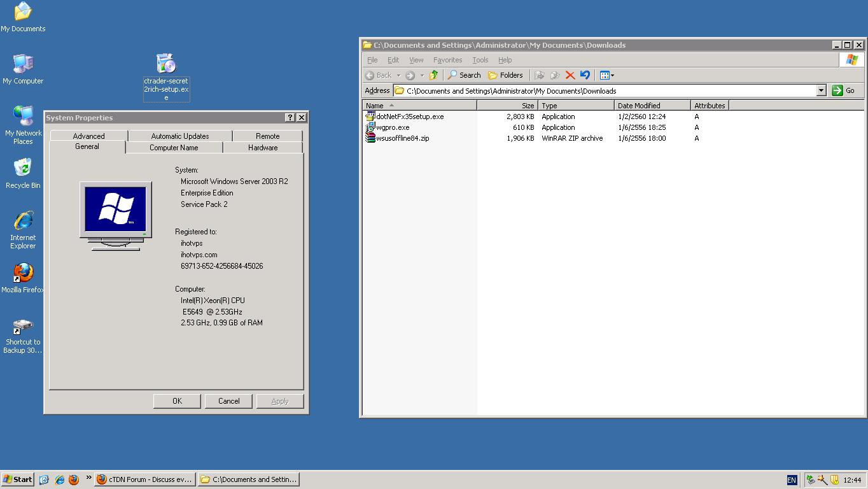Expand quick launch overflow chevron
868x489 pixels.
coord(88,478)
